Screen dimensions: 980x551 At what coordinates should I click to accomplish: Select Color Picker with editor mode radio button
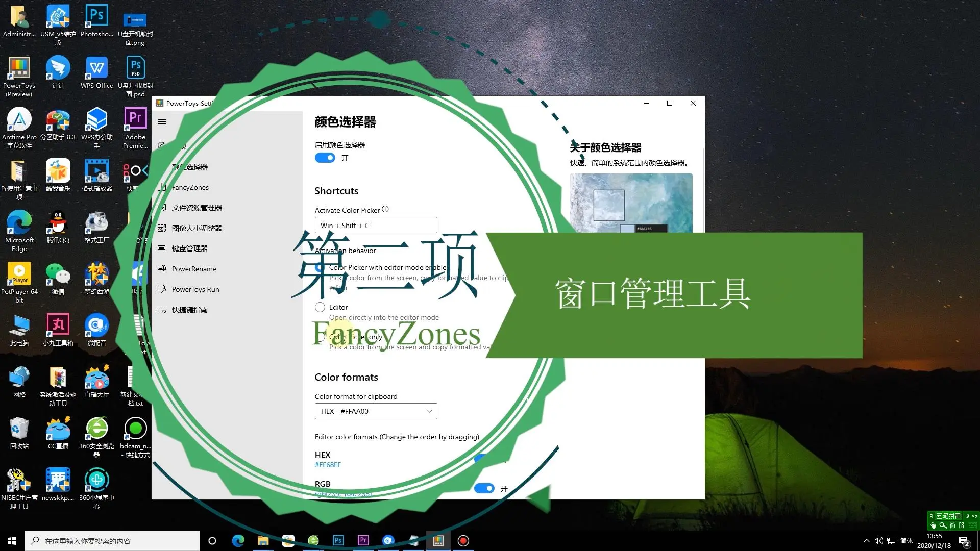coord(320,267)
